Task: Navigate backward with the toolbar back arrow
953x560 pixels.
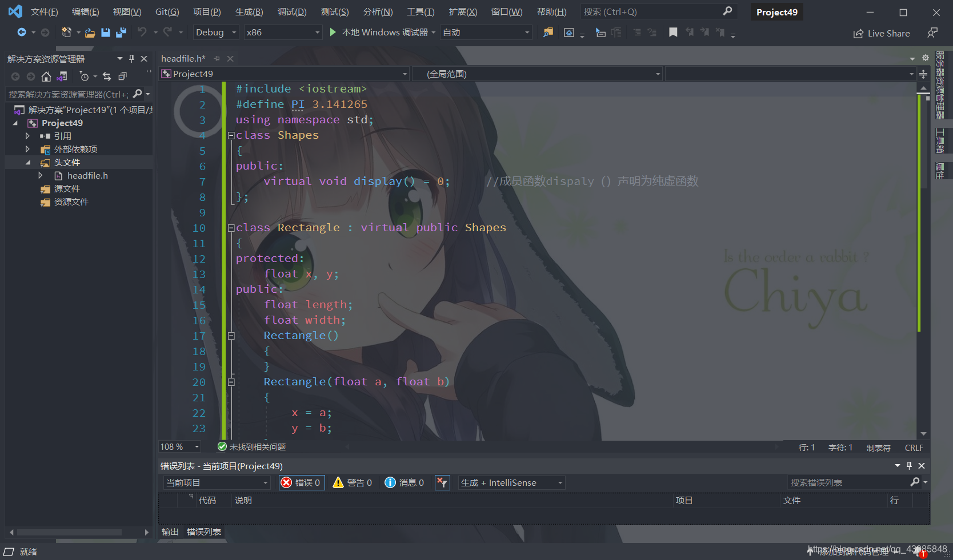Action: coord(22,33)
